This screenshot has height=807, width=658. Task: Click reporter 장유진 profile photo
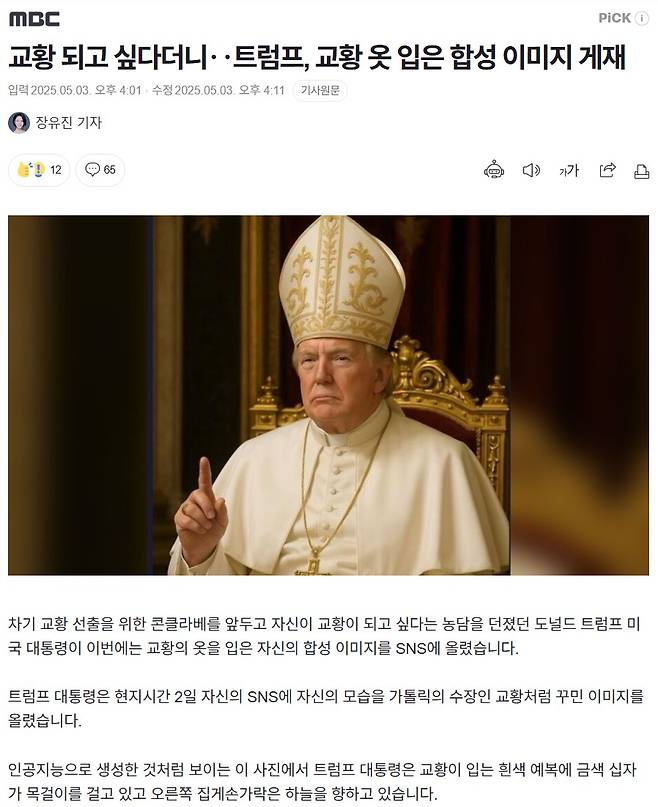pos(19,122)
